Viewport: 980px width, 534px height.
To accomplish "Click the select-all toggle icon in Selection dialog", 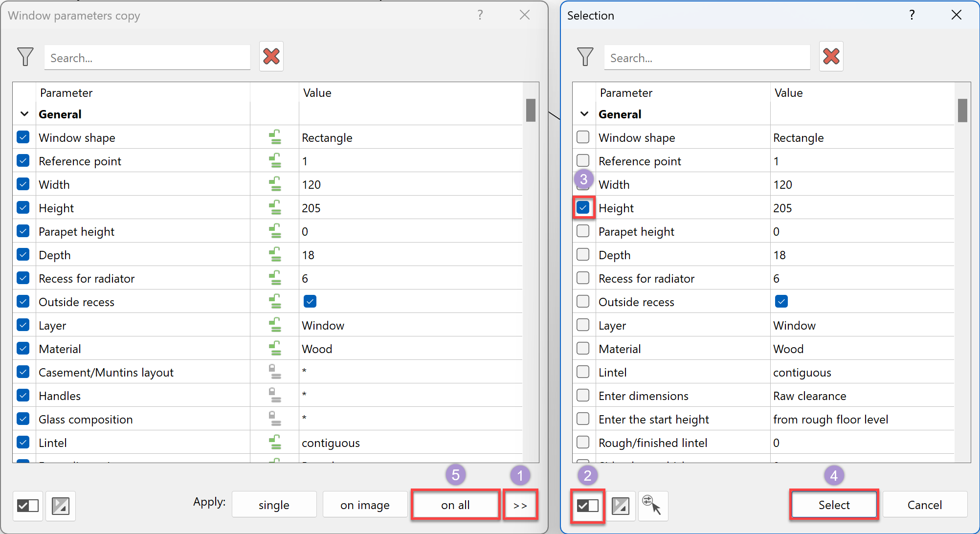I will (x=587, y=506).
